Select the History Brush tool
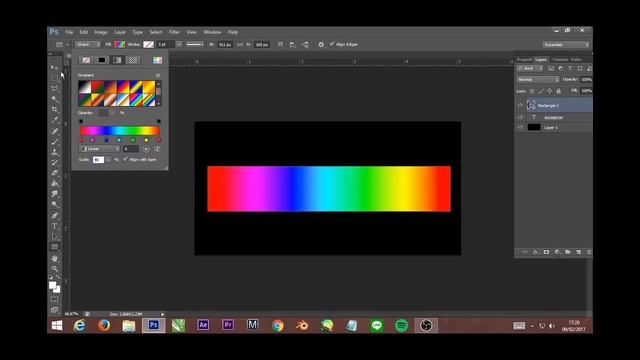 click(54, 162)
